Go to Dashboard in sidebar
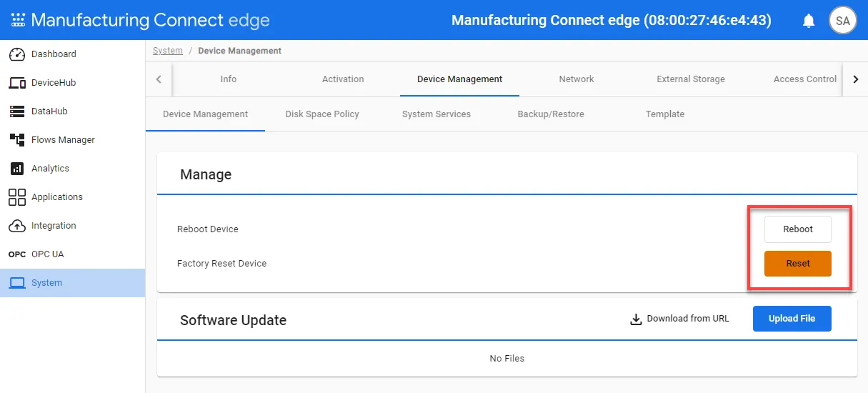Screen dimensions: 868x393 pyautogui.click(x=72, y=54)
